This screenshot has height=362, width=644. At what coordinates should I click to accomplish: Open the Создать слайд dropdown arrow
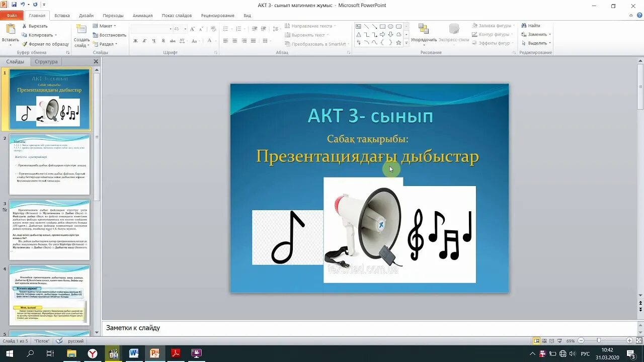pyautogui.click(x=88, y=45)
